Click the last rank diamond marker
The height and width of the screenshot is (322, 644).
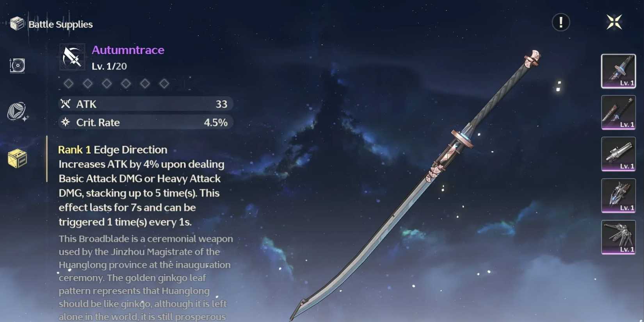click(164, 84)
